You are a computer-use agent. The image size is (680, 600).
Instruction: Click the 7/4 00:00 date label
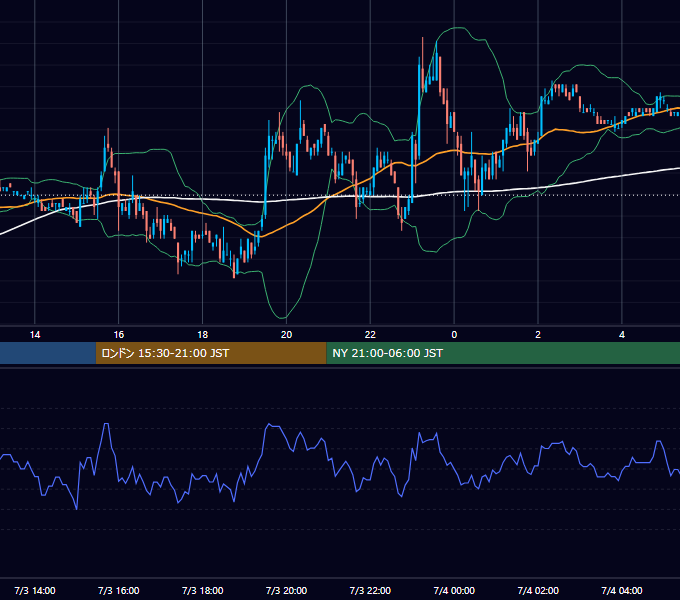pos(454,590)
